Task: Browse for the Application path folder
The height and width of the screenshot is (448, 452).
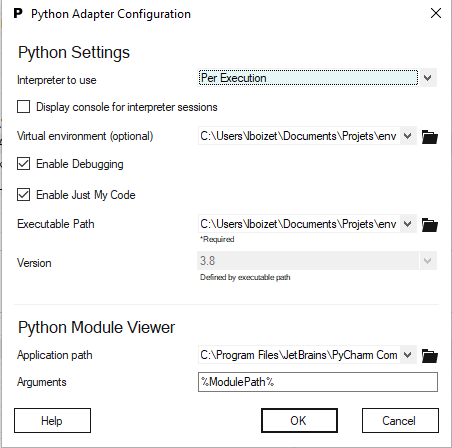Action: [429, 356]
